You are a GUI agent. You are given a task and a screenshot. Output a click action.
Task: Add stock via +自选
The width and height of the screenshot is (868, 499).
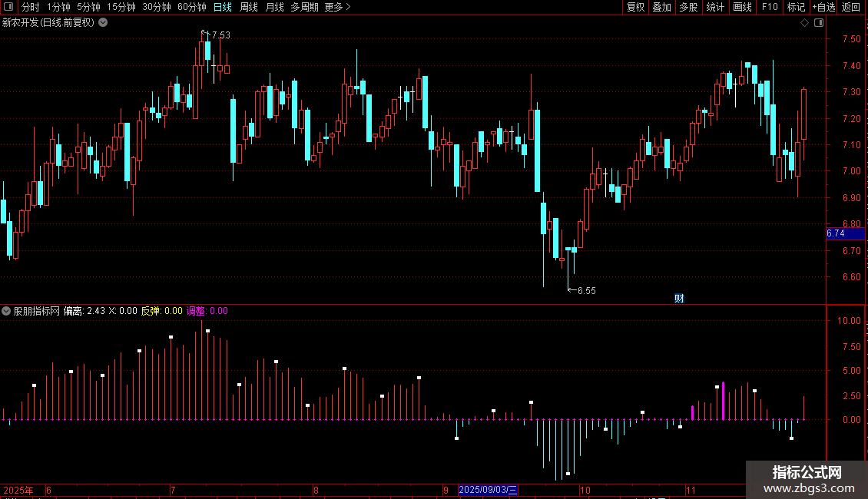tap(823, 7)
